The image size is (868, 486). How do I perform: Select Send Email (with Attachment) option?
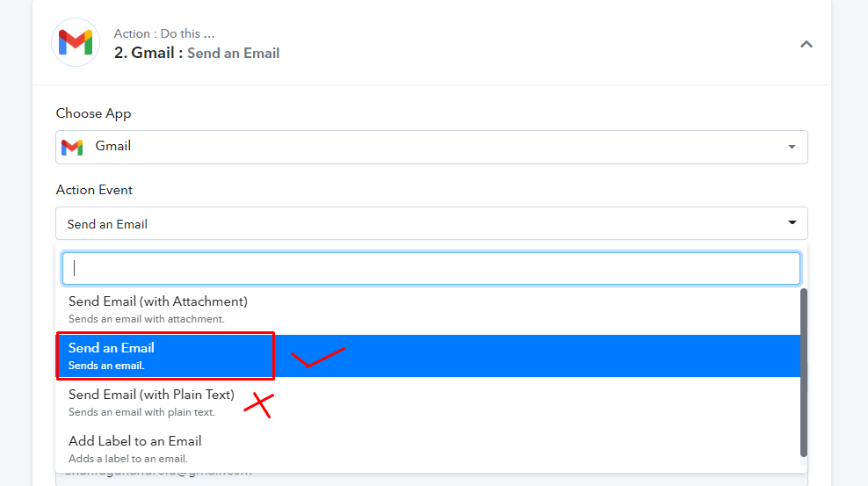click(x=428, y=309)
